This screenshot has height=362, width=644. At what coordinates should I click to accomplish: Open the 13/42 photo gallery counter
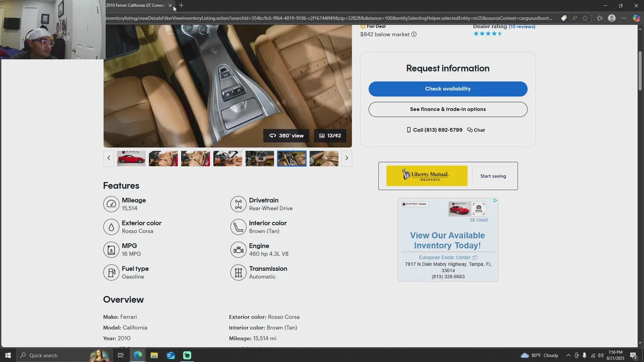(x=330, y=136)
